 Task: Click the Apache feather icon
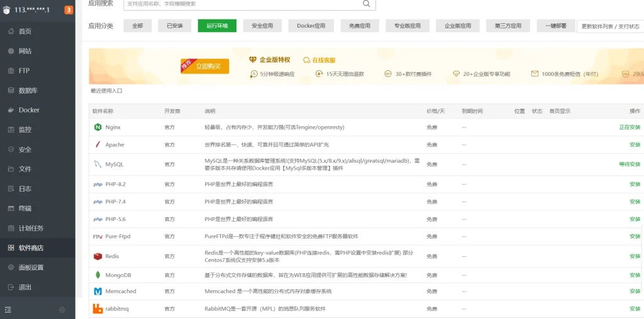97,144
